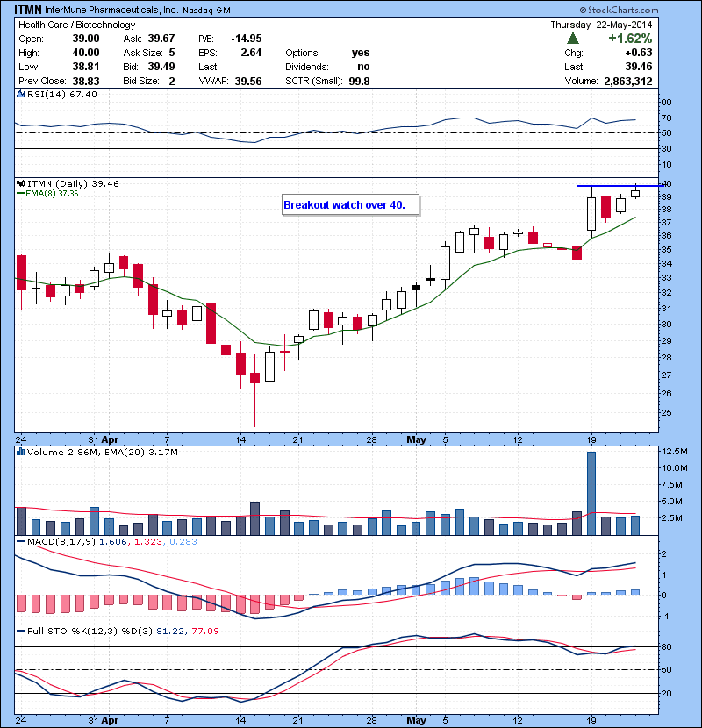Click the Chg value +0.63
This screenshot has width=702, height=728.
[638, 53]
